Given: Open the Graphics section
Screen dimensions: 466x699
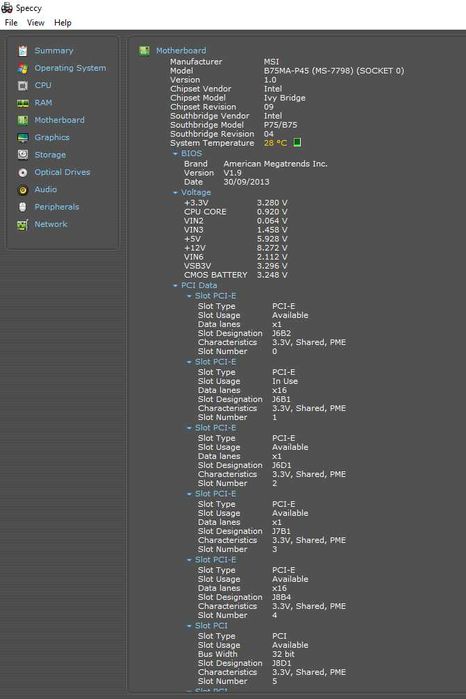Looking at the screenshot, I should pyautogui.click(x=52, y=138).
